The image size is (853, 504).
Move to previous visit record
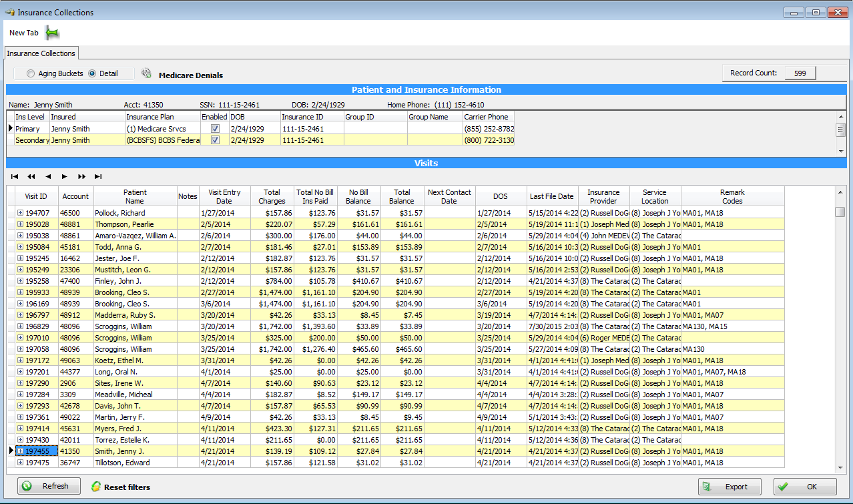tap(48, 177)
